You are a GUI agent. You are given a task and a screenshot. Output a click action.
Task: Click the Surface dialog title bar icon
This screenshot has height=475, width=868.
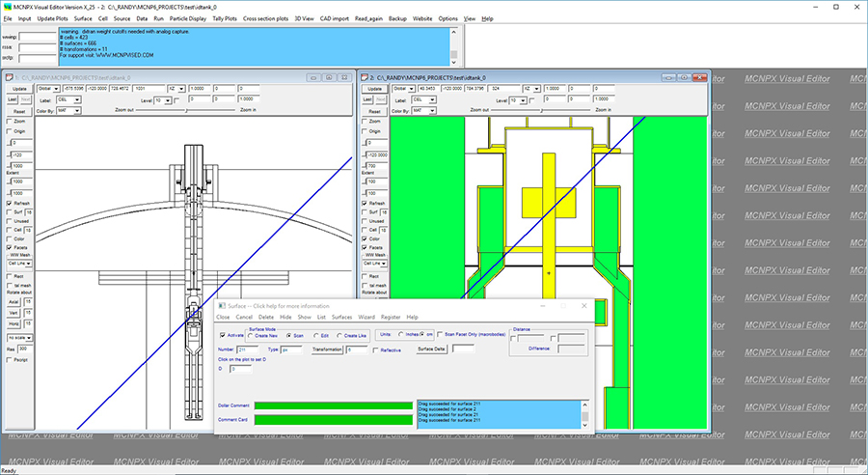coord(222,306)
